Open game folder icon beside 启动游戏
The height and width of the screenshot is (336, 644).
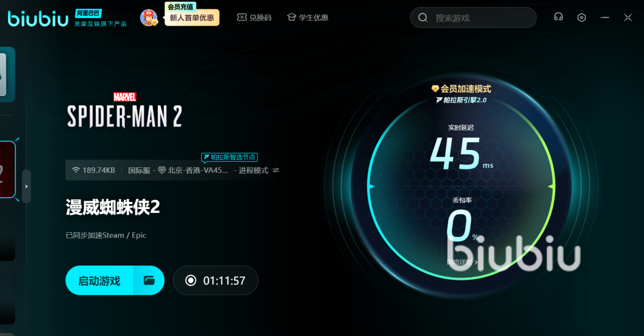[x=149, y=281]
